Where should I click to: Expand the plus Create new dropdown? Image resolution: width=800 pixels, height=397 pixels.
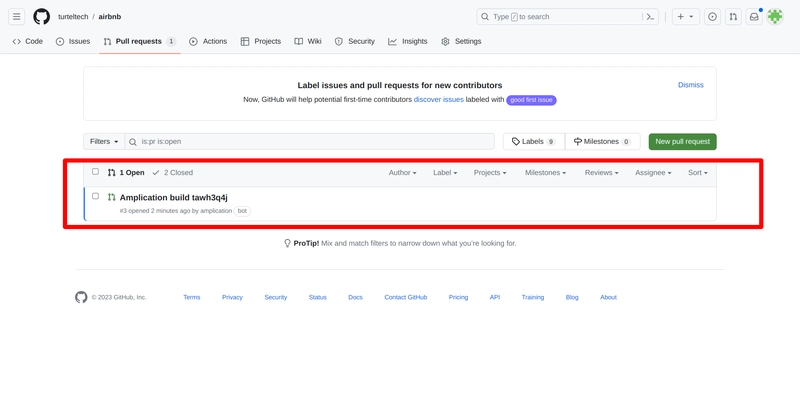pos(685,17)
